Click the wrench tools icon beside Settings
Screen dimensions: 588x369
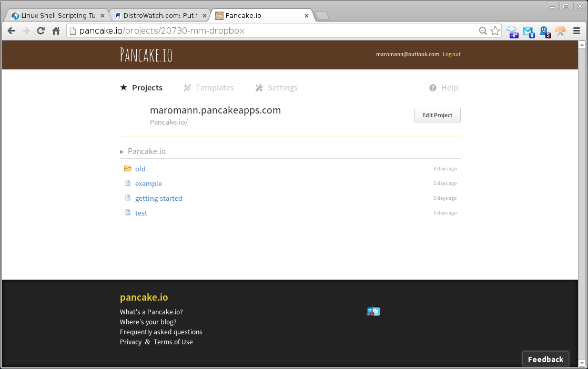coord(259,88)
